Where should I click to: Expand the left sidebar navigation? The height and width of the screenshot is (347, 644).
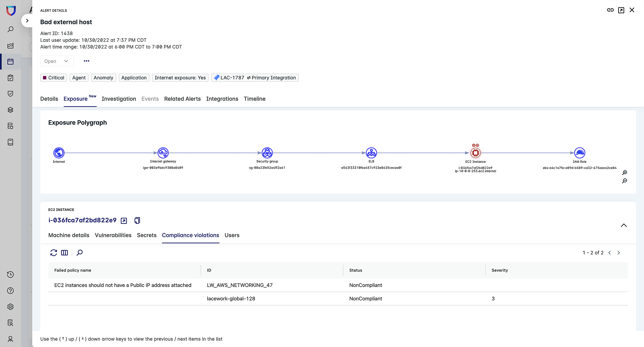(27, 21)
